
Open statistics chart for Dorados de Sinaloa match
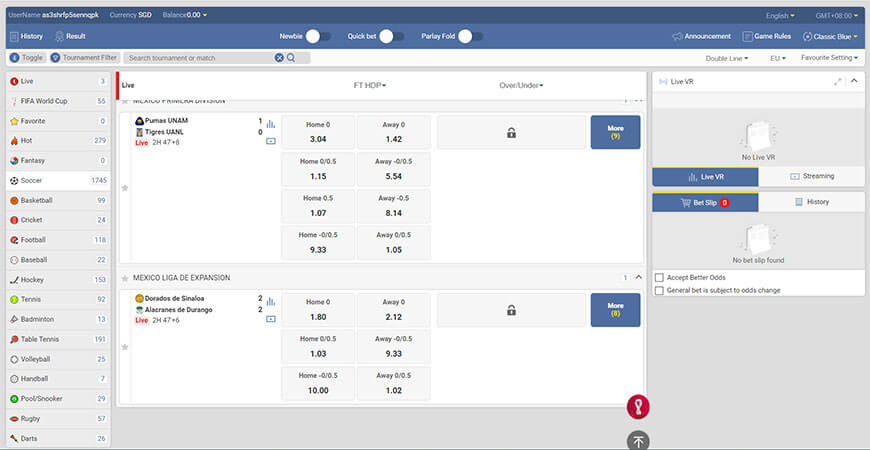pyautogui.click(x=271, y=301)
